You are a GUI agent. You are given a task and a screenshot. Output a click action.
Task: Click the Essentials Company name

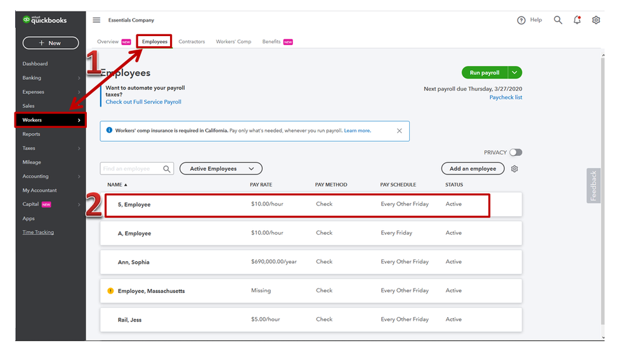click(131, 20)
